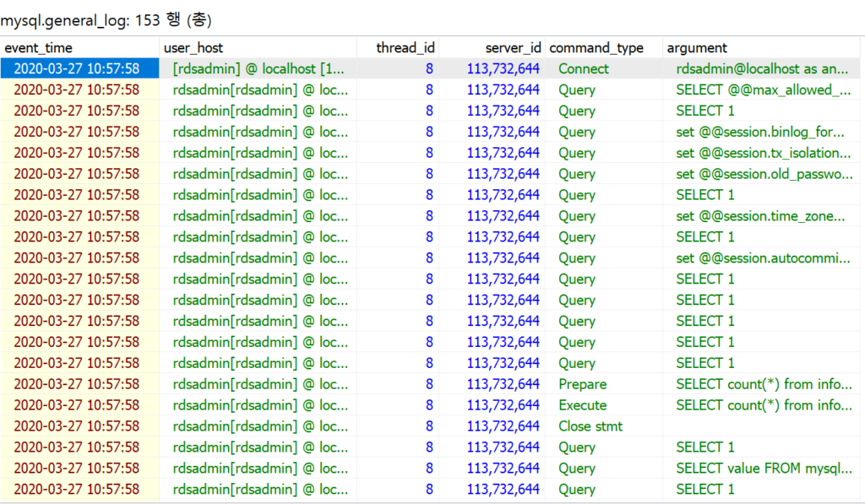Select the 'SELECT value FROM mysql...' argument cell
The width and height of the screenshot is (865, 504).
[763, 469]
